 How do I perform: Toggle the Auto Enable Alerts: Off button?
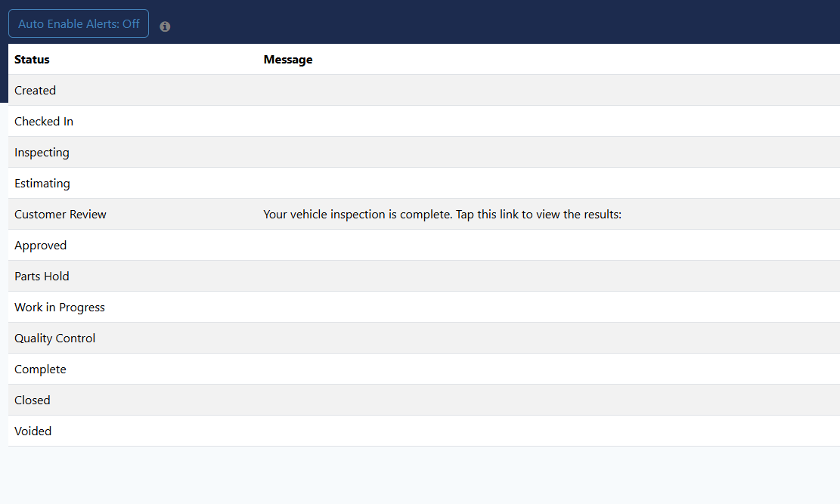(79, 23)
